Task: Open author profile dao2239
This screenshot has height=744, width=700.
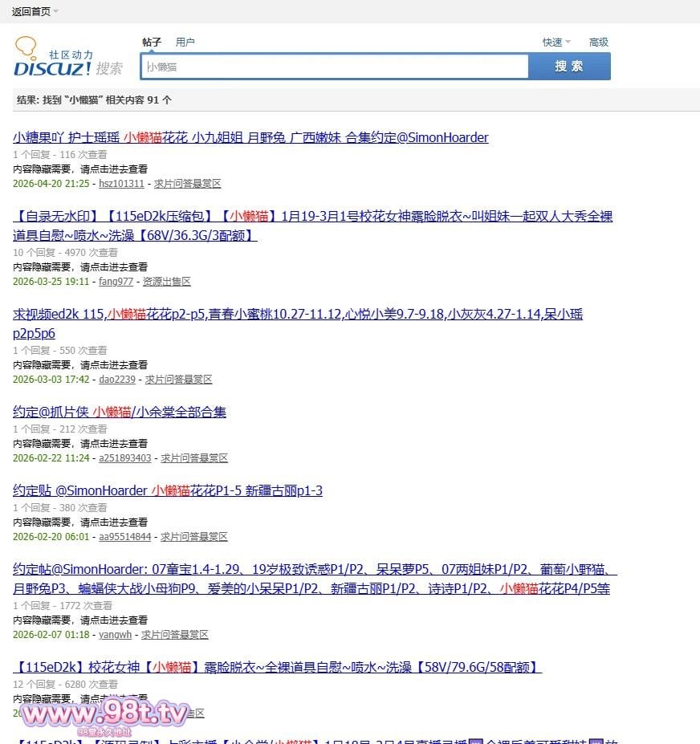Action: [117, 380]
